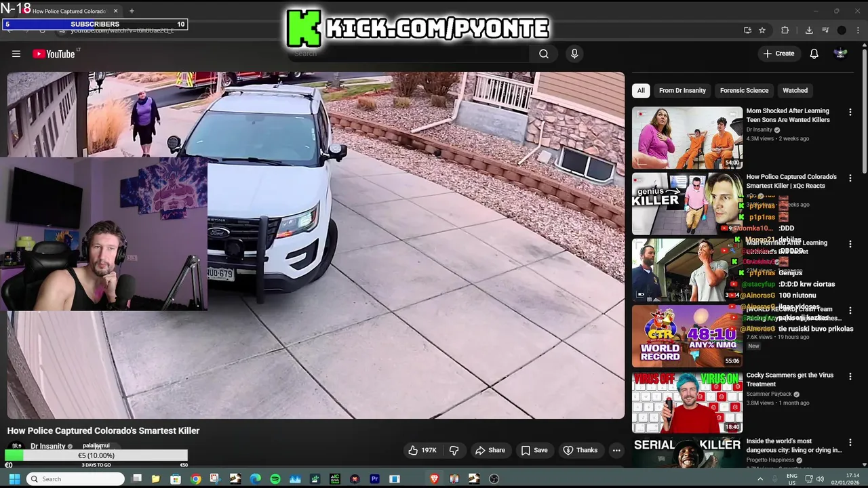Open Brave browser from the taskbar
Screen dimensions: 868x488
tap(434, 479)
